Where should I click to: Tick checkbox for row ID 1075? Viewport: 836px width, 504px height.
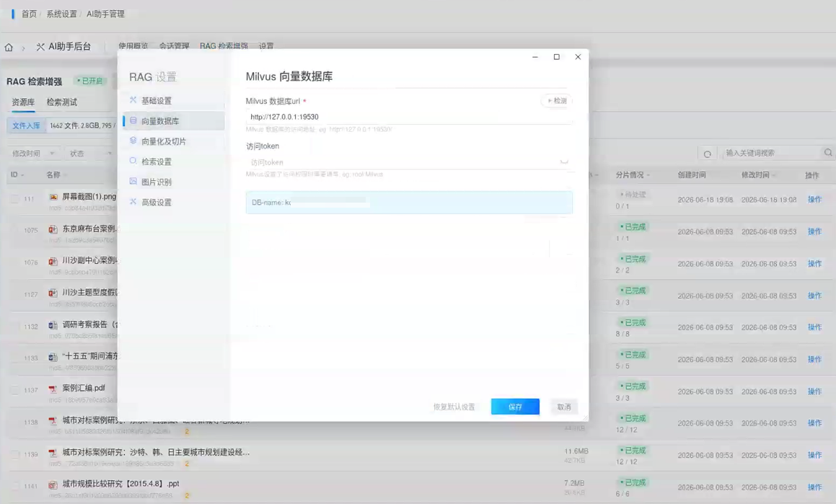pos(15,231)
